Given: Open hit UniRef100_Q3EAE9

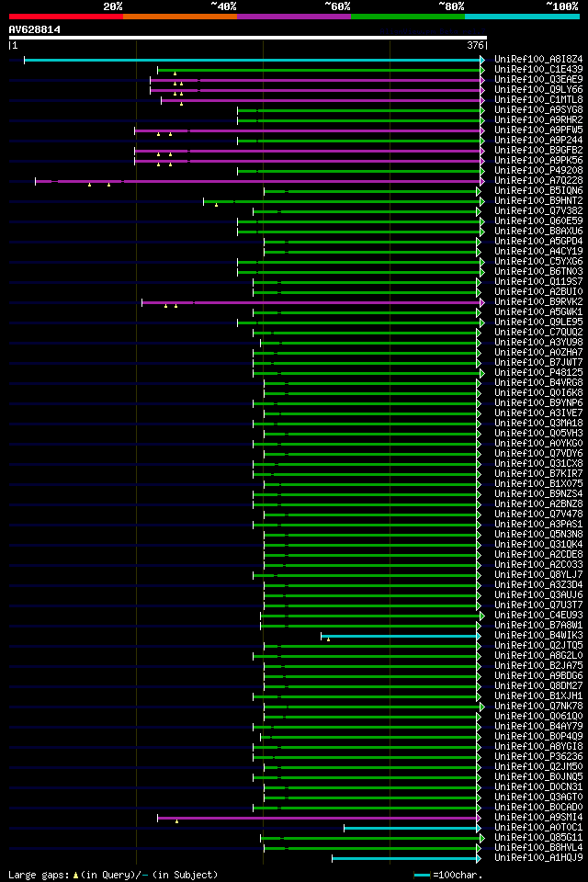Looking at the screenshot, I should (538, 79).
